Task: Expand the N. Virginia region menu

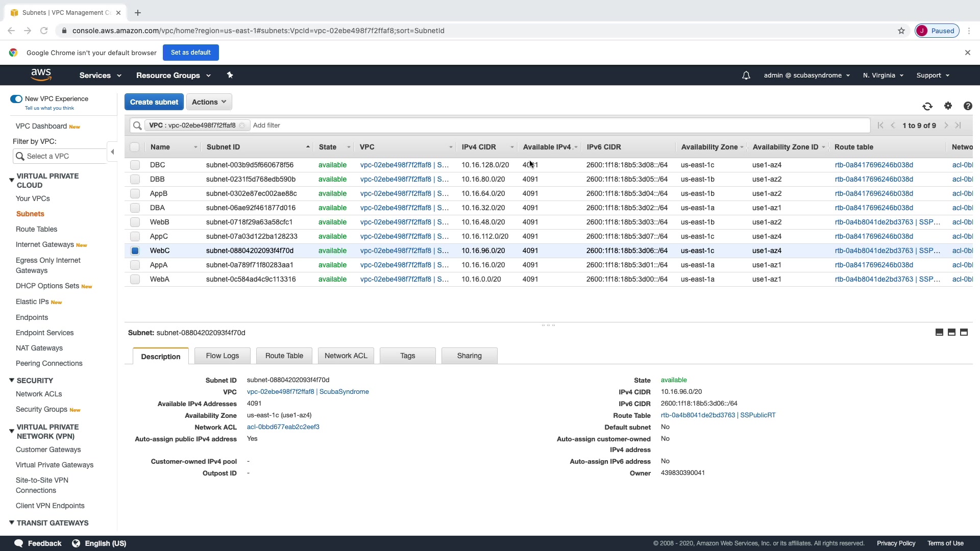Action: tap(883, 76)
